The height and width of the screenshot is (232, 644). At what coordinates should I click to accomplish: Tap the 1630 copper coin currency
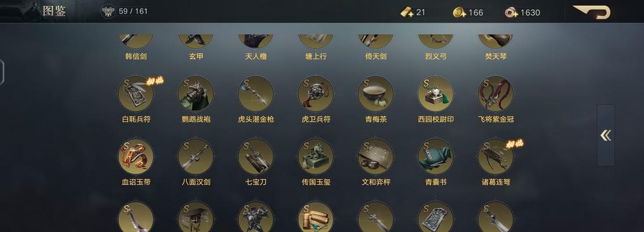522,12
